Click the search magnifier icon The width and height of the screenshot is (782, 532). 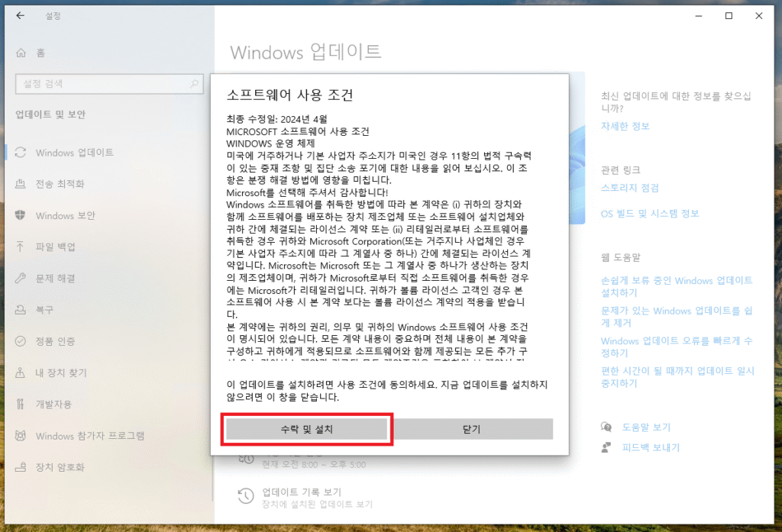194,83
